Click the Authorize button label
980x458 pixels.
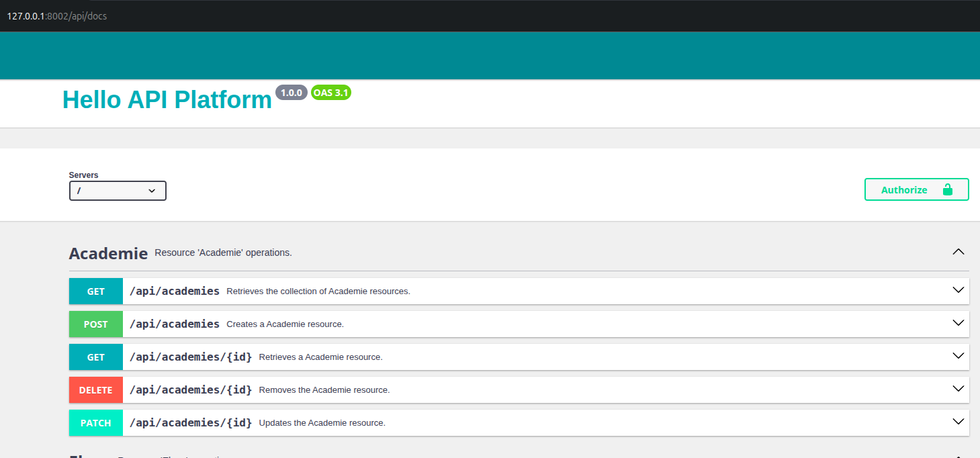[x=903, y=190]
